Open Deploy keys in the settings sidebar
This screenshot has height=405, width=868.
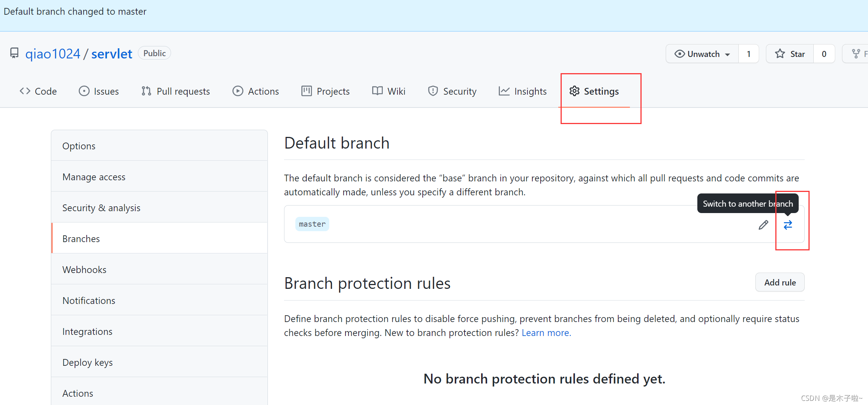pos(159,362)
